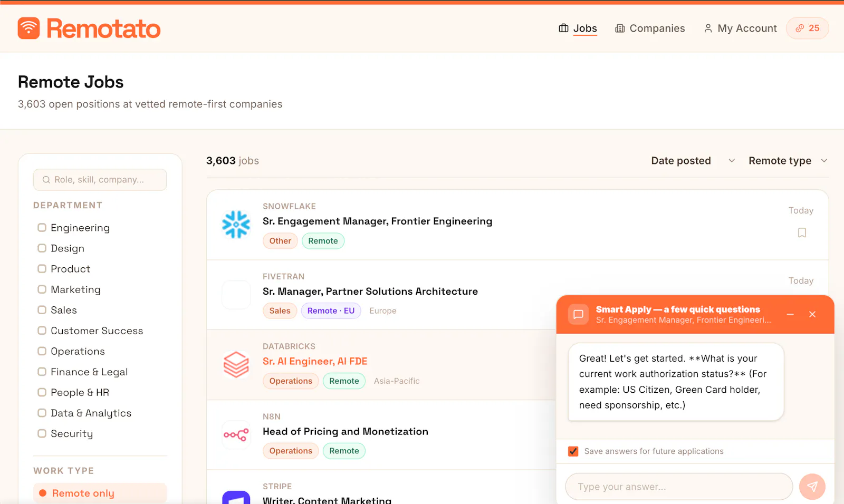This screenshot has height=504, width=844.
Task: Click the Operations tag on Databricks job
Action: pyautogui.click(x=291, y=381)
